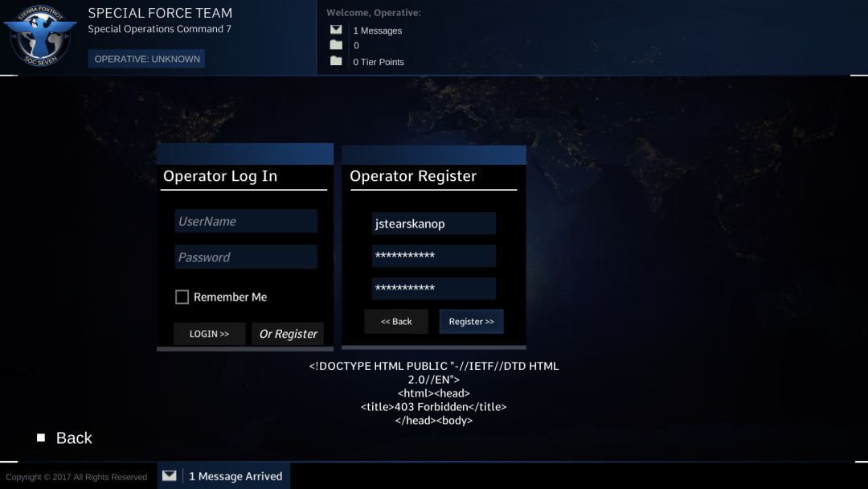Viewport: 868px width, 489px height.
Task: Submit the Register >> button
Action: pyautogui.click(x=472, y=321)
